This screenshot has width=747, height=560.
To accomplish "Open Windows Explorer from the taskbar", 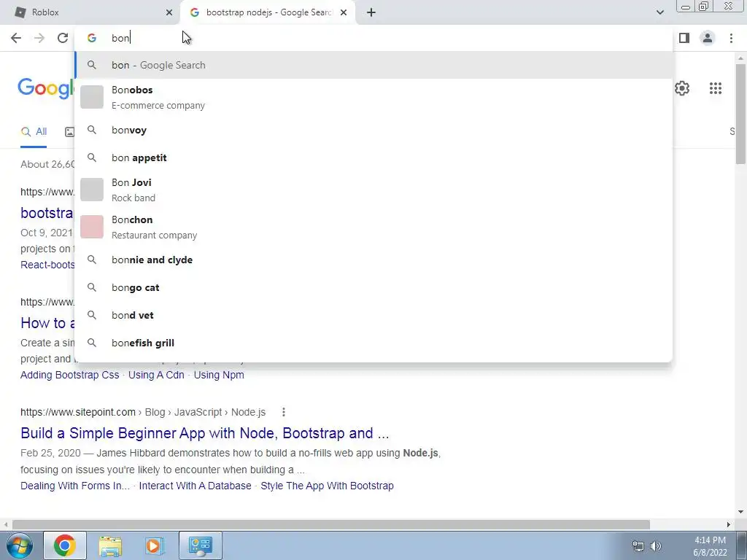I will 110,545.
